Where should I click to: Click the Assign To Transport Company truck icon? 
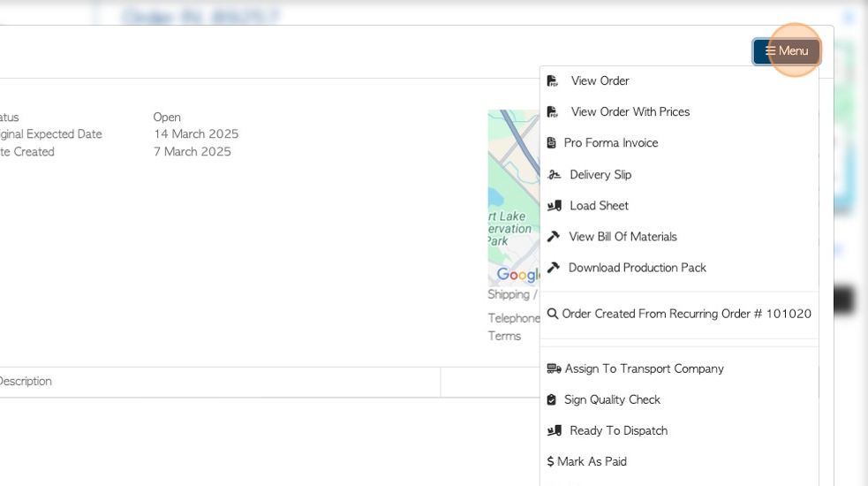(554, 369)
